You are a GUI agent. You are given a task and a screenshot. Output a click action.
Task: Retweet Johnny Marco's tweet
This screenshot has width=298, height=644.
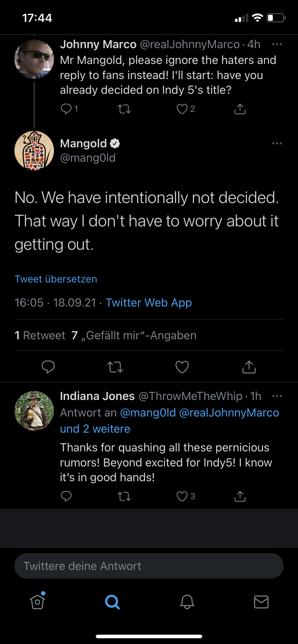point(124,109)
